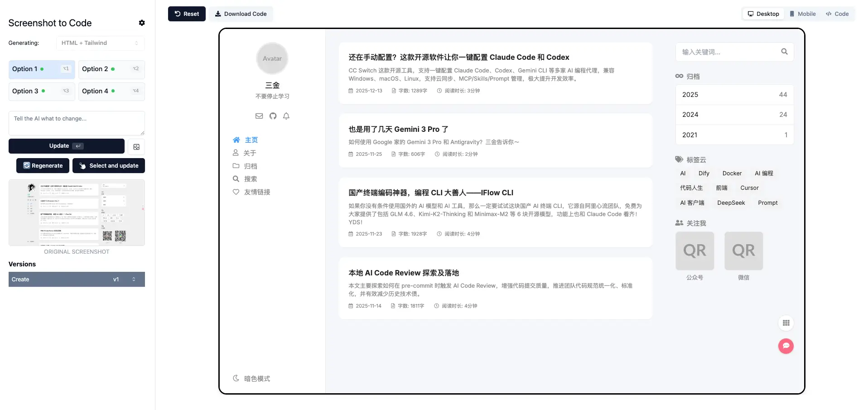
Task: Select the Option 2 tab
Action: point(111,69)
